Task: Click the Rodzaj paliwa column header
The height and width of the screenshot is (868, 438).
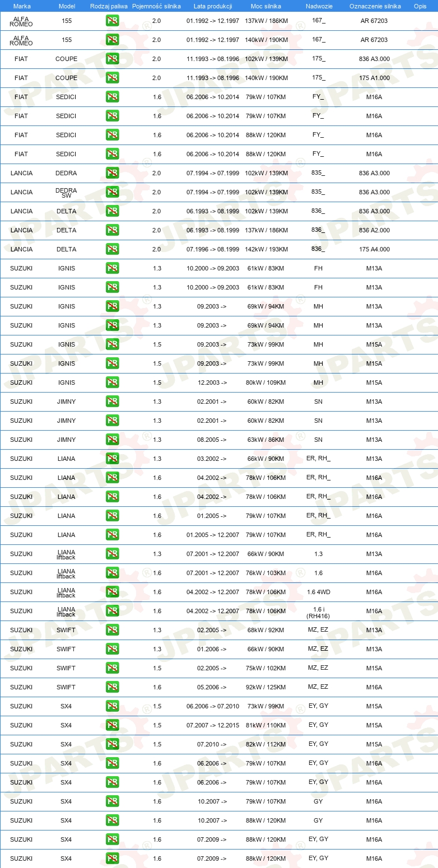Action: pos(109,6)
